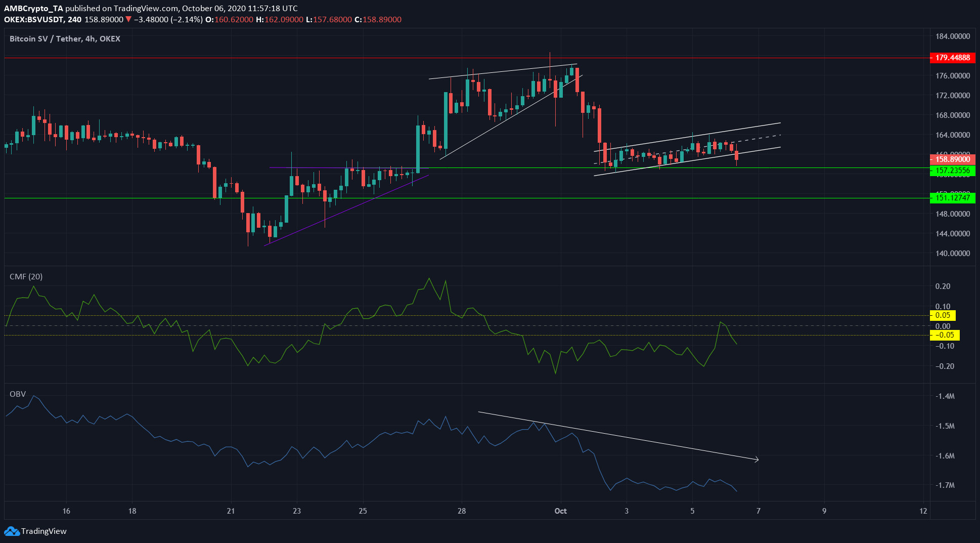Click the yellow 0.05 CMF level label

click(943, 315)
